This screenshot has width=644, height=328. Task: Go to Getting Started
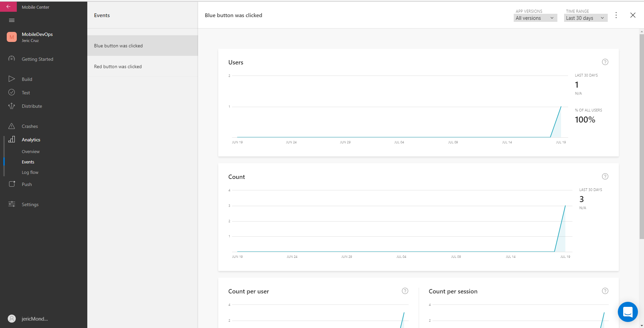coord(38,59)
